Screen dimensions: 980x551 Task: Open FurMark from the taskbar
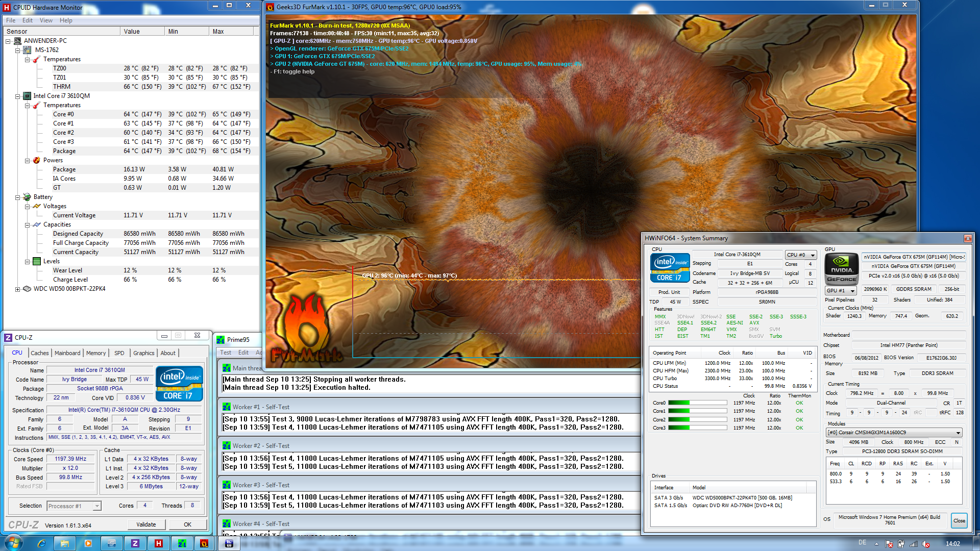pyautogui.click(x=205, y=543)
